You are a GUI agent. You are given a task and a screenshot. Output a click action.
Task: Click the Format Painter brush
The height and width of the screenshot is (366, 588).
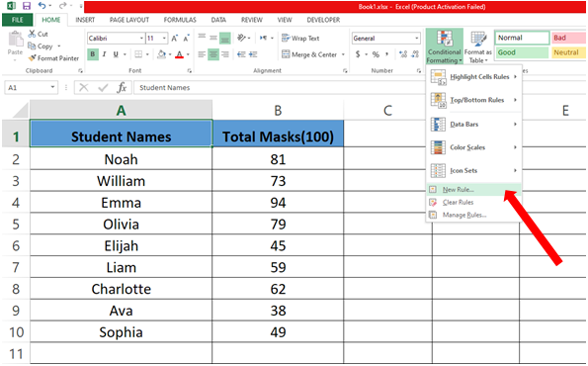[x=32, y=58]
